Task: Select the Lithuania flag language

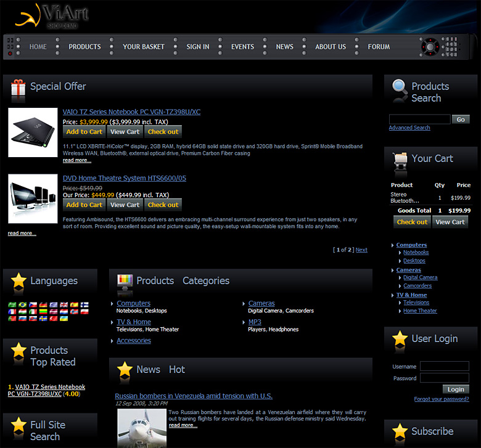Action: [x=43, y=312]
